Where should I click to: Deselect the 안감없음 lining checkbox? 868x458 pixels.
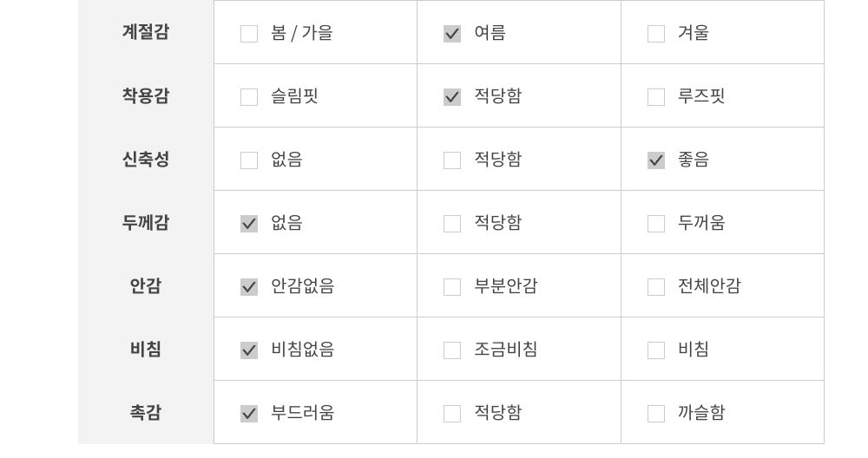pos(249,287)
